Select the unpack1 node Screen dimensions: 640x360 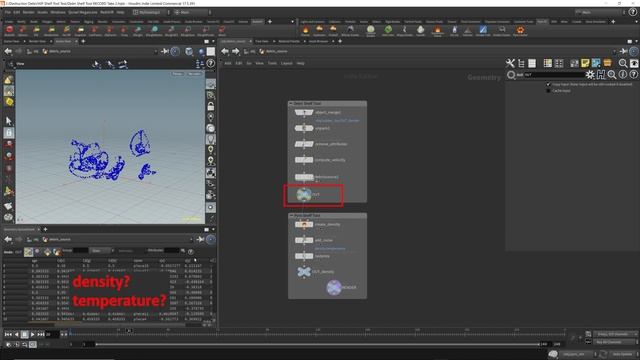click(304, 128)
